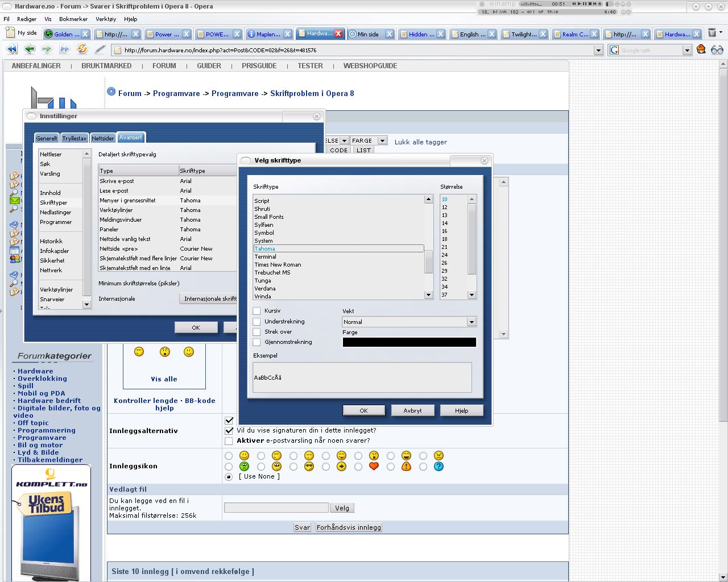Toggle show signature checkbox
This screenshot has width=728, height=582.
(x=229, y=430)
